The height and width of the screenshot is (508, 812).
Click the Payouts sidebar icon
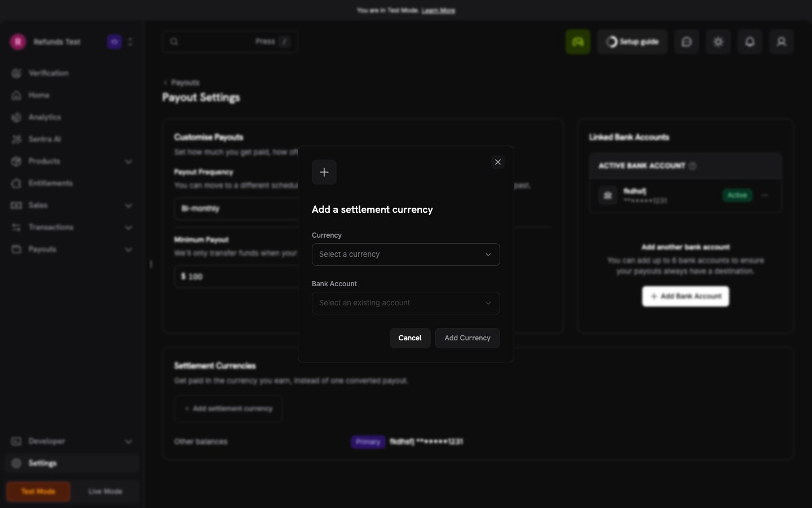pyautogui.click(x=16, y=249)
